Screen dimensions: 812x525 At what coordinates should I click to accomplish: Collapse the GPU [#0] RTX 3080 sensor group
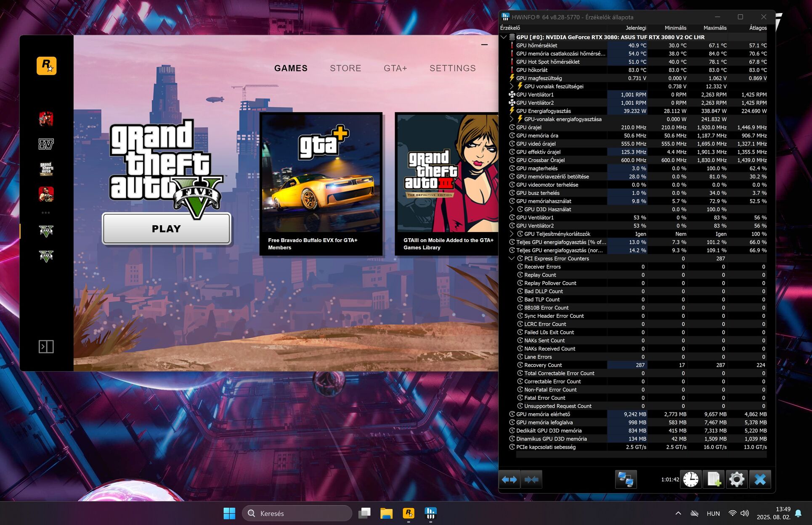[x=504, y=37]
